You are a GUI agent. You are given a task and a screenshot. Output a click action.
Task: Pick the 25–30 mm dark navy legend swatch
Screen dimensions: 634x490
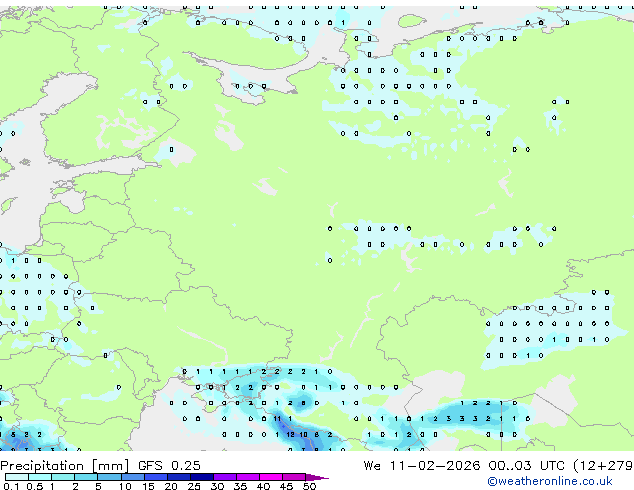(202, 477)
